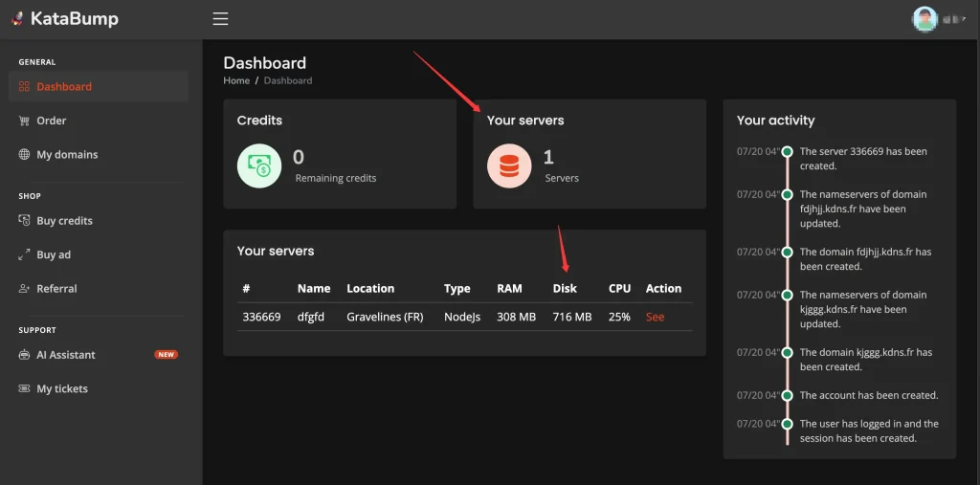Click the Dashboard breadcrumb text
This screenshot has width=980, height=485.
[x=287, y=80]
